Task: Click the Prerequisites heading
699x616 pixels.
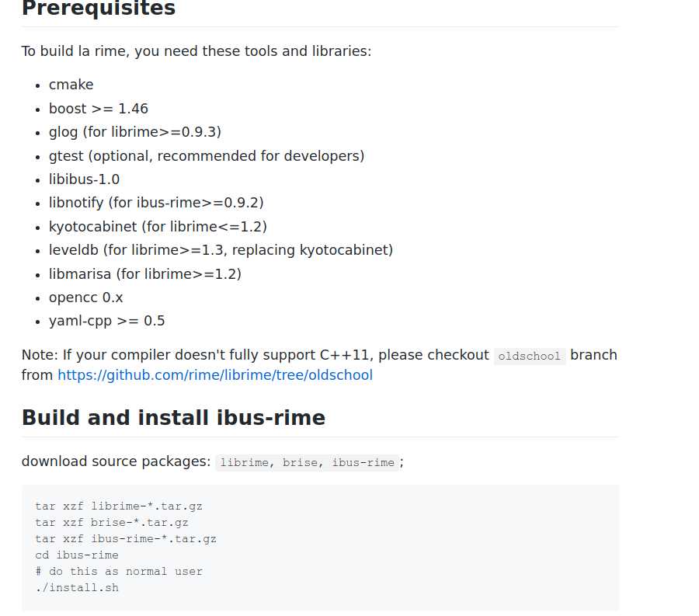Action: click(x=99, y=8)
